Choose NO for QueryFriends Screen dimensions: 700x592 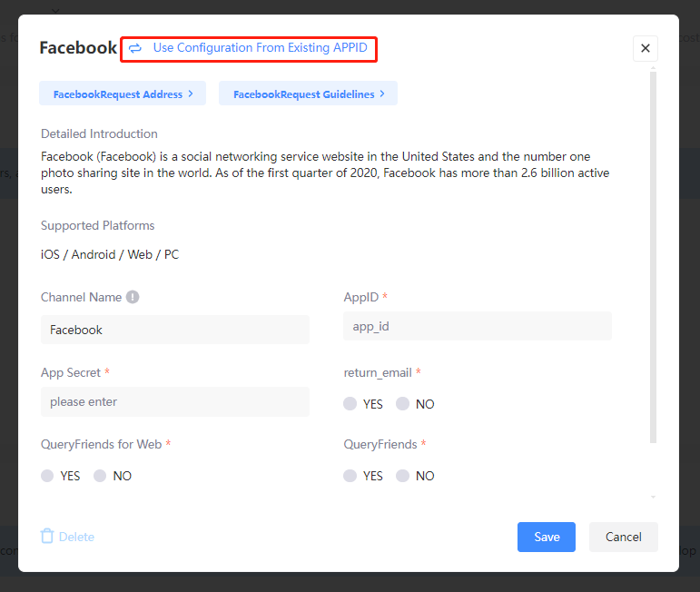403,476
